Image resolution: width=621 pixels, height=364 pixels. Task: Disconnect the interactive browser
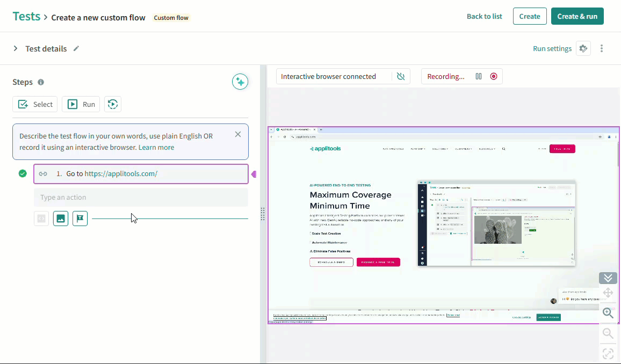401,76
